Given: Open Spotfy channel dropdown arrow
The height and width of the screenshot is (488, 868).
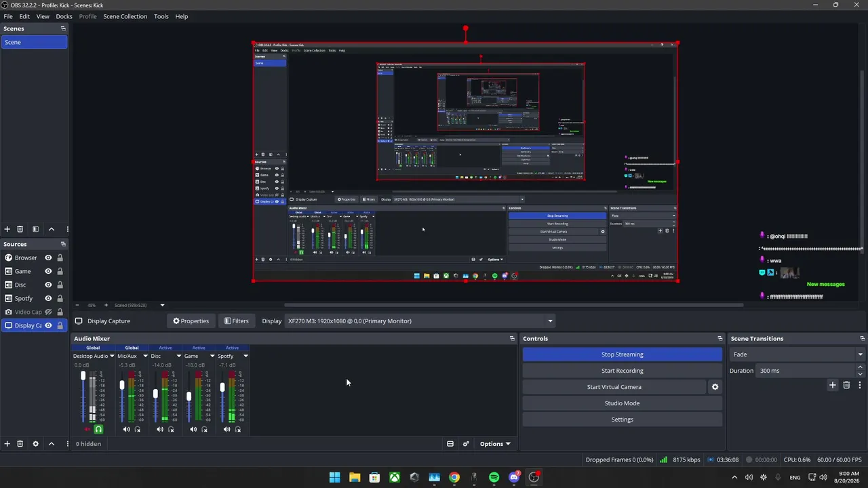Looking at the screenshot, I should tap(245, 356).
